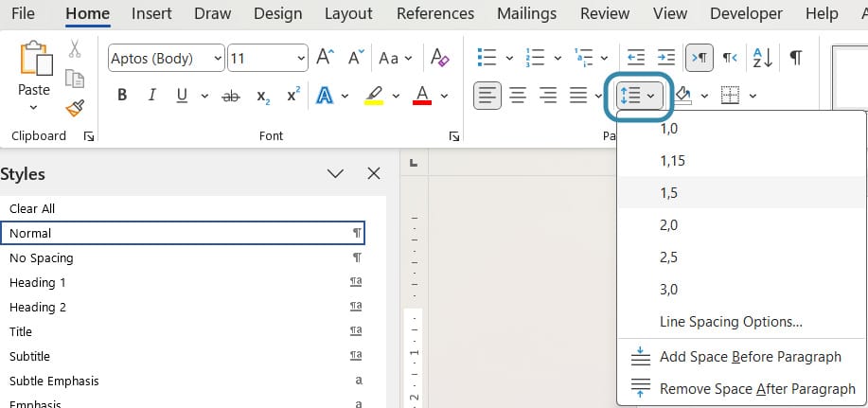Click the Sort A to Z icon
The width and height of the screenshot is (868, 408).
(x=763, y=58)
